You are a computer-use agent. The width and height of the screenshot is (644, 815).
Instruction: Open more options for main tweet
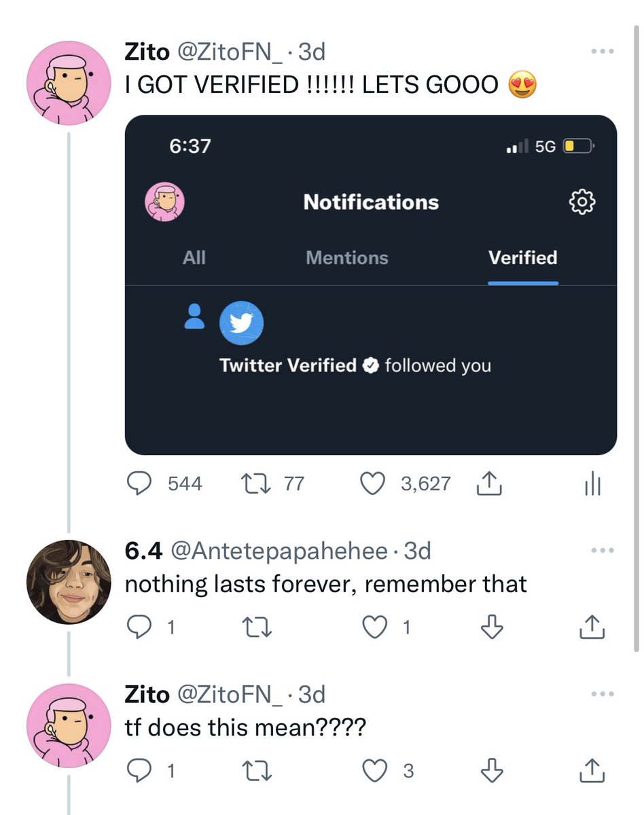click(602, 52)
